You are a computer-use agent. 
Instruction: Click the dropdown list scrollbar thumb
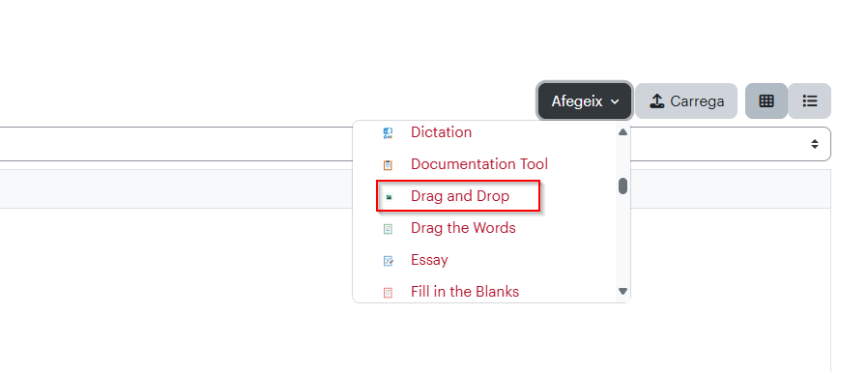coord(622,186)
